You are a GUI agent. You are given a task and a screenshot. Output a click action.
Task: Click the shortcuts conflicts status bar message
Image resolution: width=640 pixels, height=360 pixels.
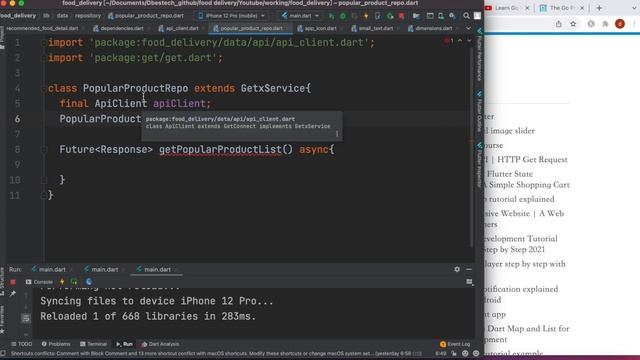click(x=216, y=353)
